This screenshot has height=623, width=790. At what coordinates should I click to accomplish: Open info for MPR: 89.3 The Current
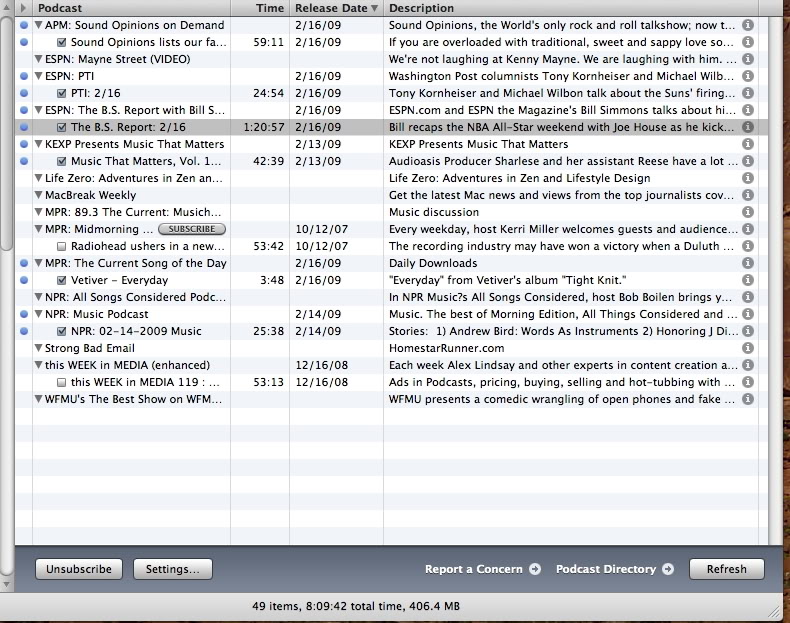tap(748, 212)
